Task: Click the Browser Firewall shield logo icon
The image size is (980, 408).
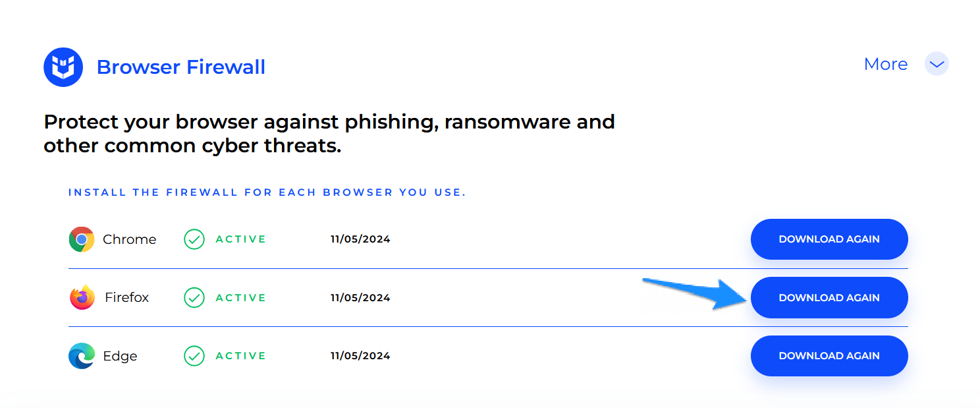Action: coord(63,67)
